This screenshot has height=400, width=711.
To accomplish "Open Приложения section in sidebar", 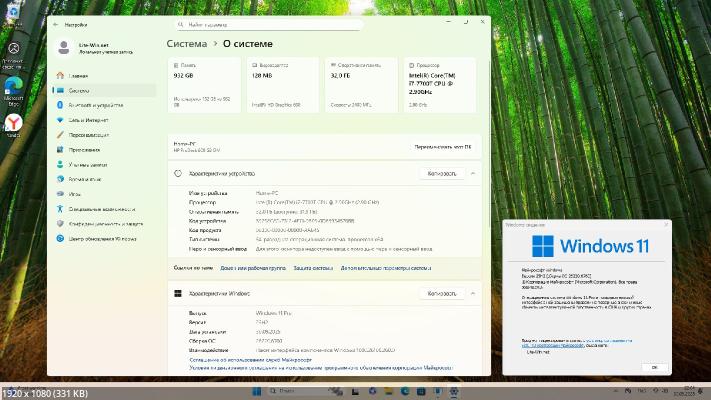I will coord(85,149).
